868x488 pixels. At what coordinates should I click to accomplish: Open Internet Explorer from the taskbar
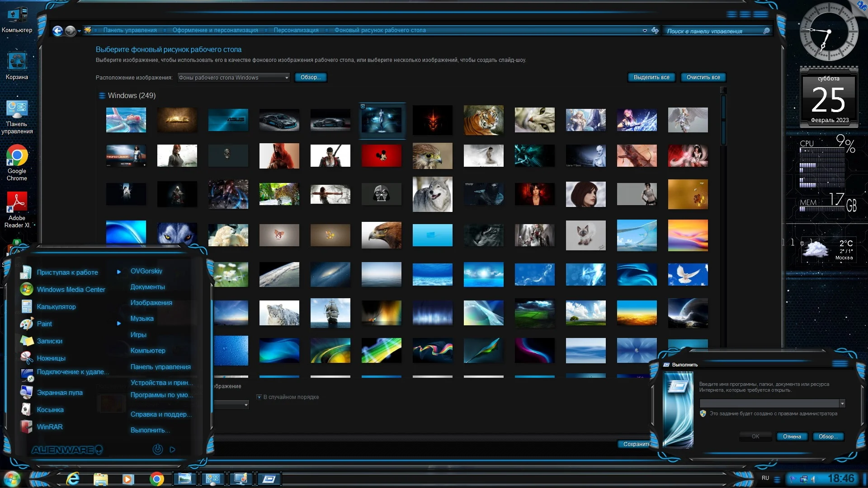(73, 479)
